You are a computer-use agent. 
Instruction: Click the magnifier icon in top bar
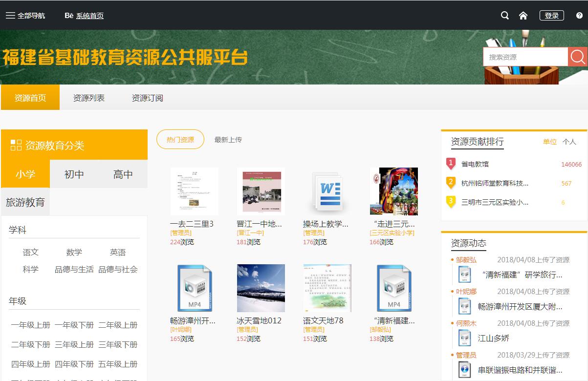[x=505, y=16]
